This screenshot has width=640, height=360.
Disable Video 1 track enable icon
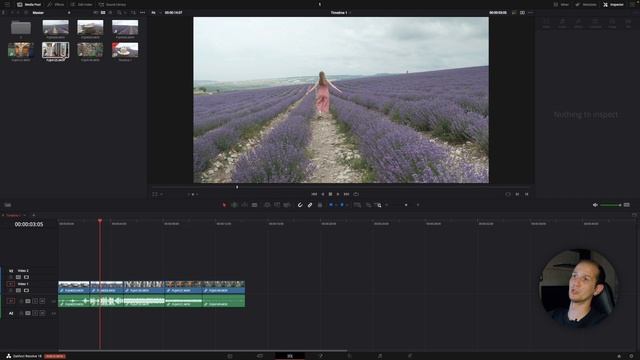point(27,290)
